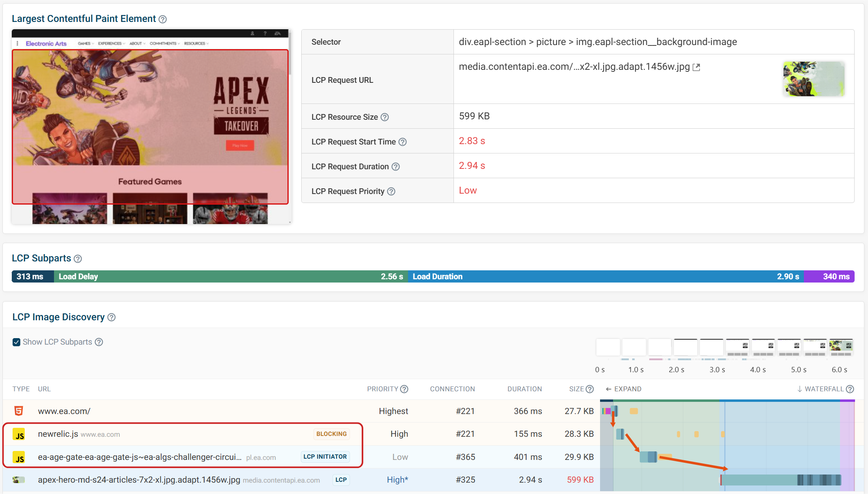Open help icon beside LCP Request Duration
The image size is (868, 494).
click(x=395, y=167)
